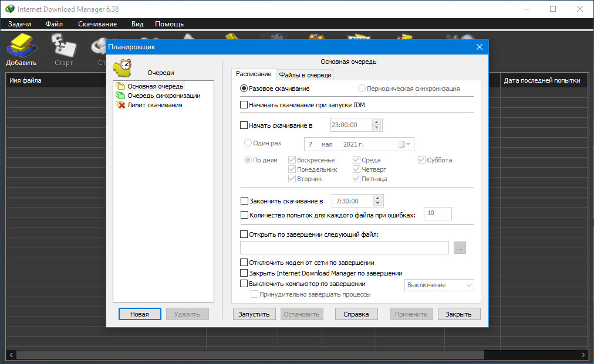Uncheck the Среда day checkbox

pos(356,160)
